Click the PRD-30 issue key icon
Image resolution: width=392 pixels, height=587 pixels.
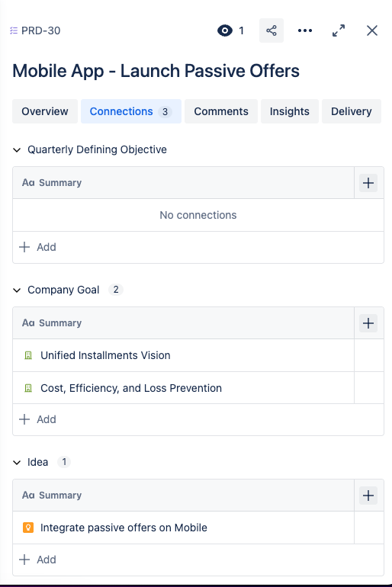pos(14,30)
